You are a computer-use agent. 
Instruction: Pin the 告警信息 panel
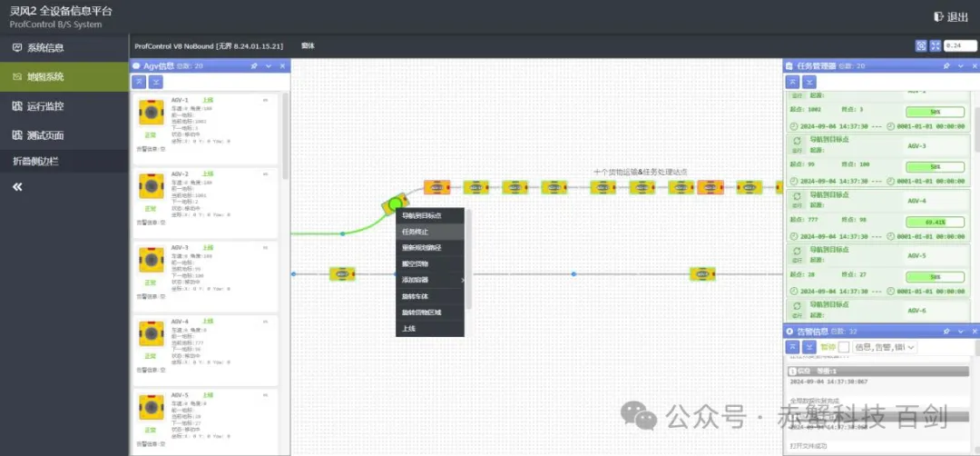pos(946,332)
